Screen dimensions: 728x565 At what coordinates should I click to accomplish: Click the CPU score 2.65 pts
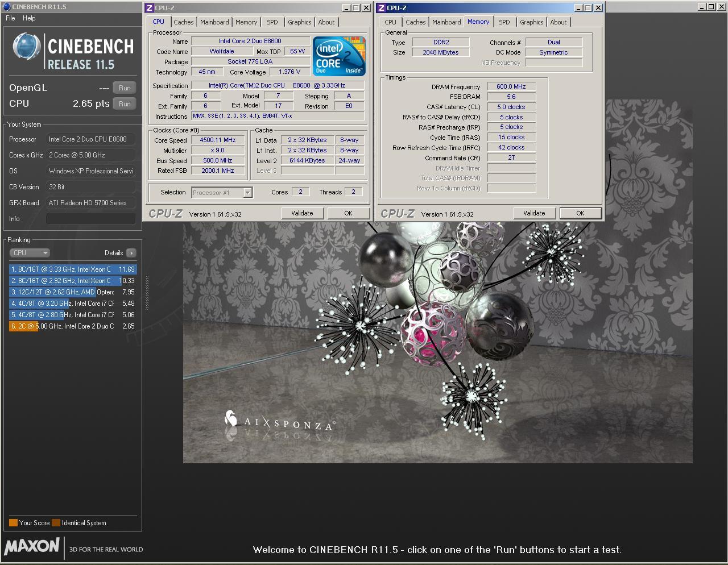click(x=91, y=104)
